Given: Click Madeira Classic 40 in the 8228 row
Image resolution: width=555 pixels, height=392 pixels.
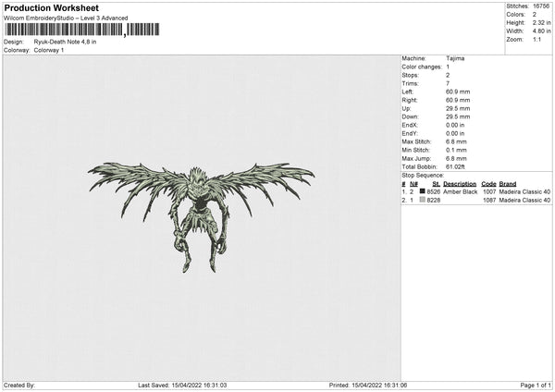Looking at the screenshot, I should pyautogui.click(x=524, y=201).
